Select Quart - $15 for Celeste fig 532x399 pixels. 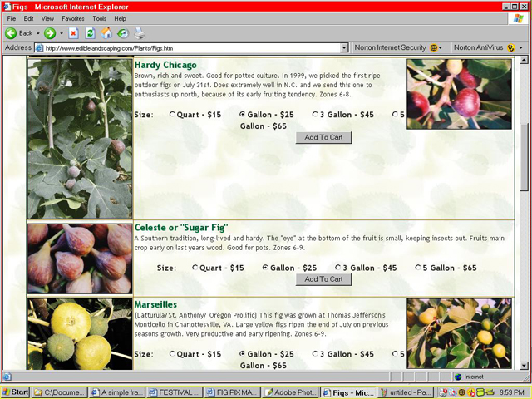[x=195, y=268]
